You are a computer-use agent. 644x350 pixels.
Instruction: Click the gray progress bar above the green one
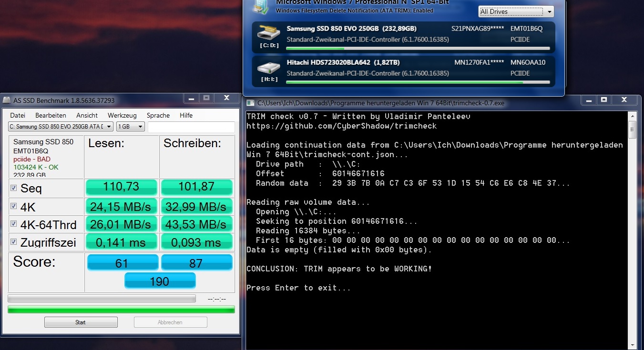(102, 299)
